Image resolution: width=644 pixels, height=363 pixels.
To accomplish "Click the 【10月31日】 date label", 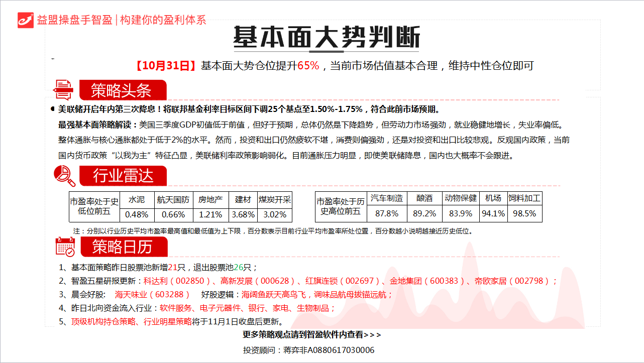I will click(x=165, y=65).
